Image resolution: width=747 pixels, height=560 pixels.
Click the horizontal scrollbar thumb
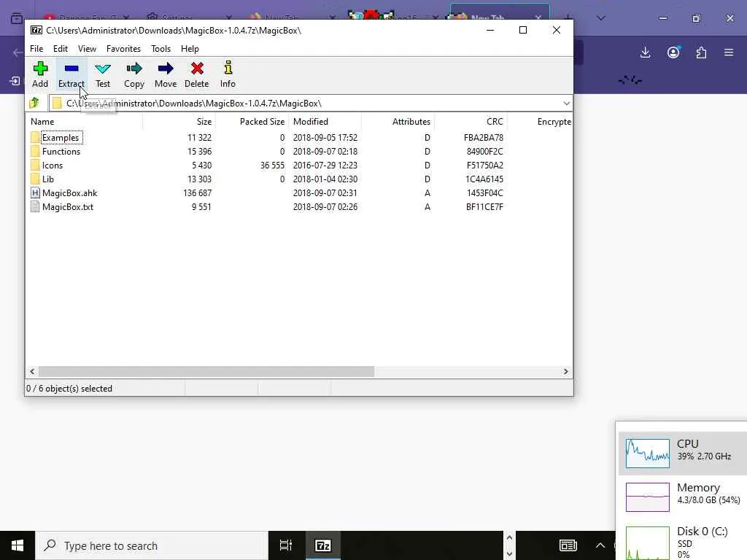(x=206, y=371)
